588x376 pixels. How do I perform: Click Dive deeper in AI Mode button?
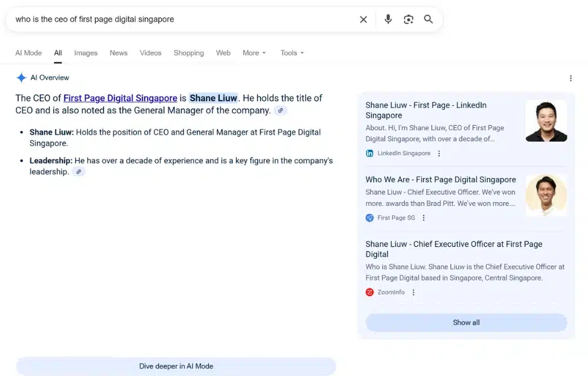tap(176, 366)
